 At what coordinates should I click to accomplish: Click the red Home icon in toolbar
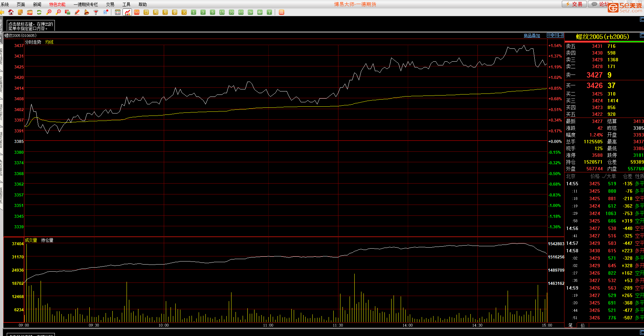11,12
